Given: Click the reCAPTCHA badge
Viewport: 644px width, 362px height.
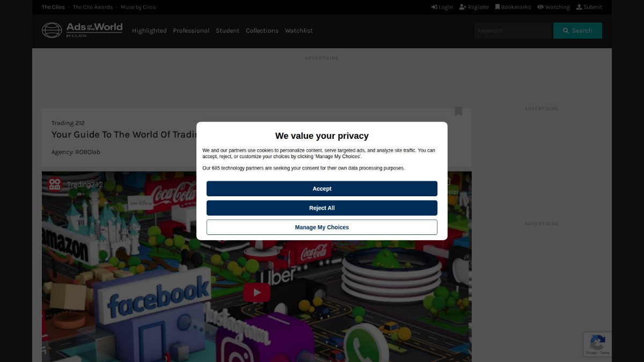Looking at the screenshot, I should 597,344.
